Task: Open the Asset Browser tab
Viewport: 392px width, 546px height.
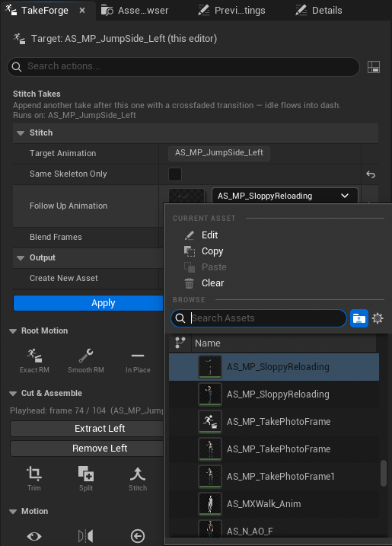Action: pos(135,11)
